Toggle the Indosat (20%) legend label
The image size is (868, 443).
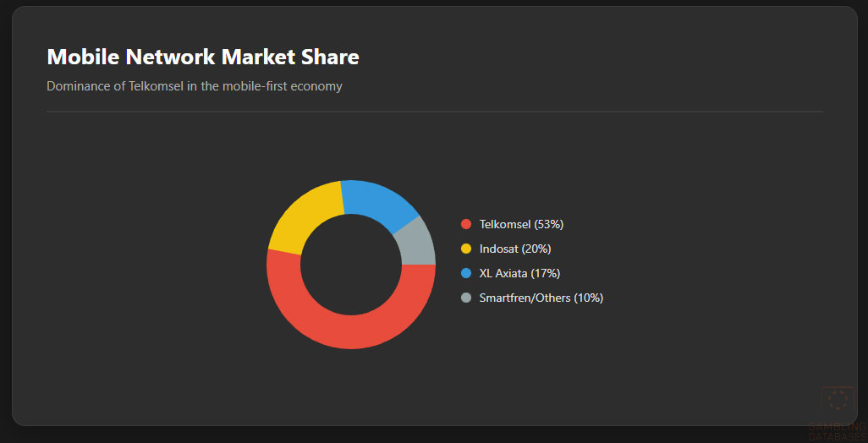click(515, 249)
